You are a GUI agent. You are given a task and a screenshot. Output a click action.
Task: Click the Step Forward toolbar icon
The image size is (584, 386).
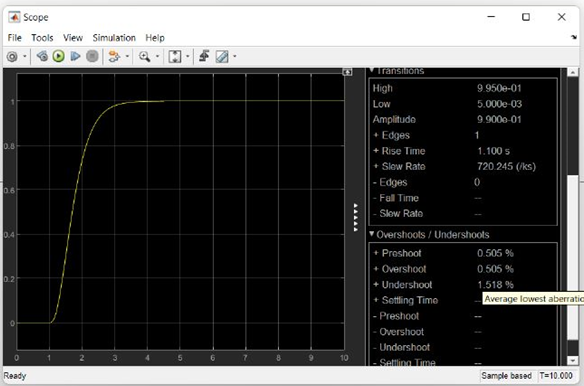[x=75, y=56]
